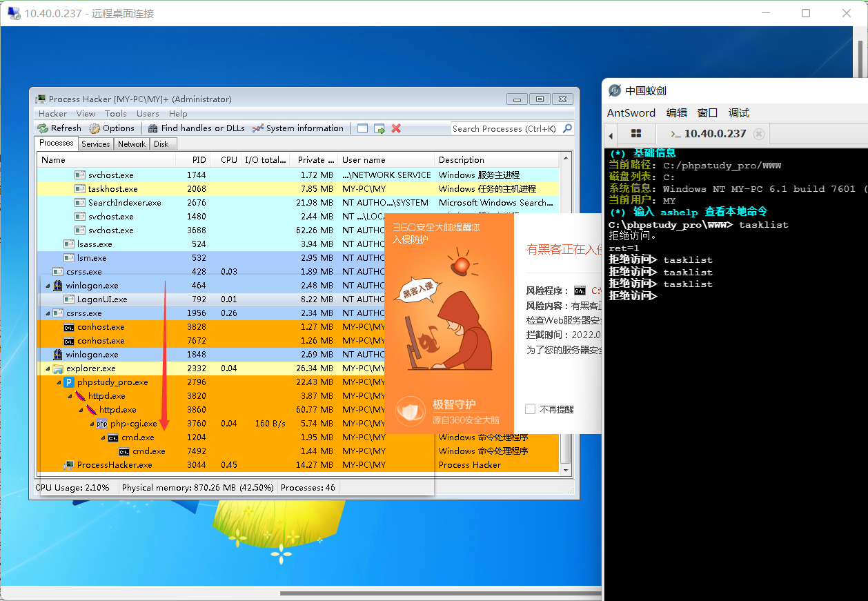Click the remote desktop horizontal scrollbar thumb

point(442,593)
